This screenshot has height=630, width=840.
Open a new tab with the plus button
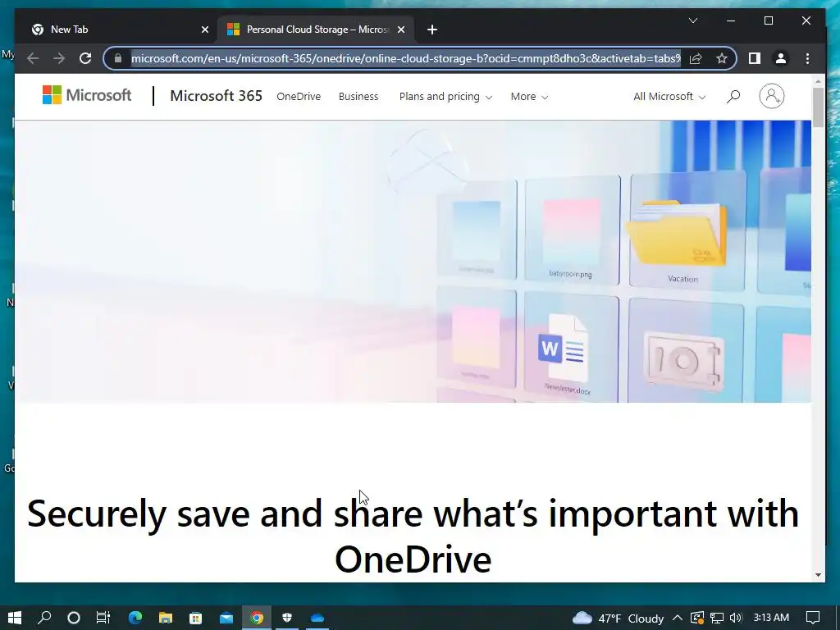432,30
